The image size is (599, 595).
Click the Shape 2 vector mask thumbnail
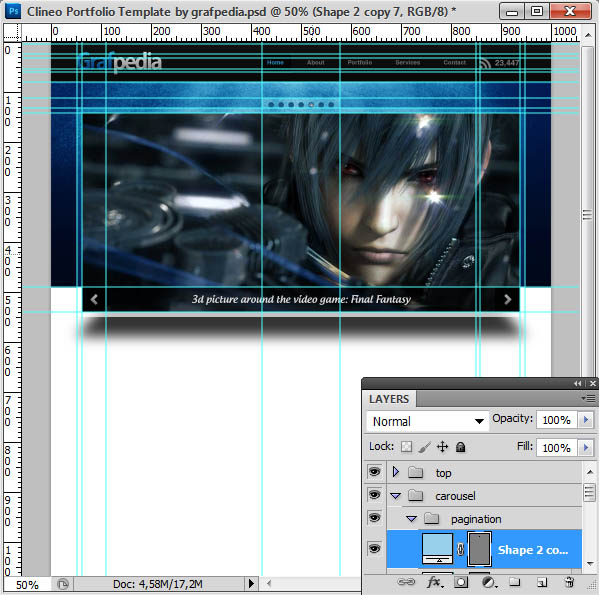(479, 549)
